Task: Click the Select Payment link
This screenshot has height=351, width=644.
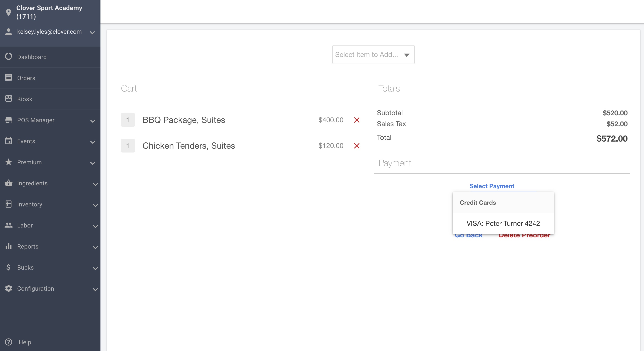Action: coord(492,186)
